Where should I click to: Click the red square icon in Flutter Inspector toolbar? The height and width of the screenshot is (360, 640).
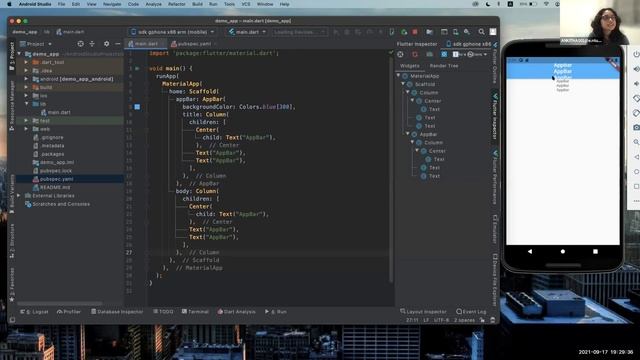point(415,54)
